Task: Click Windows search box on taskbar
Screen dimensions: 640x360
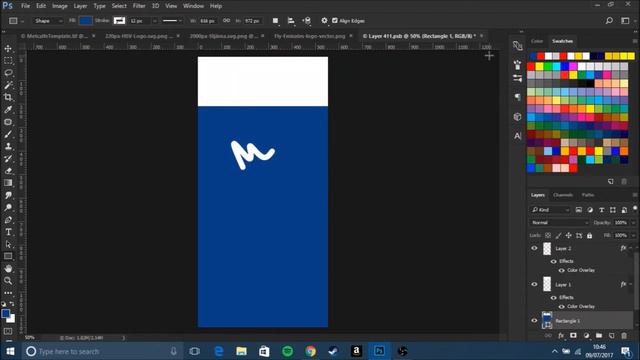Action: (101, 351)
